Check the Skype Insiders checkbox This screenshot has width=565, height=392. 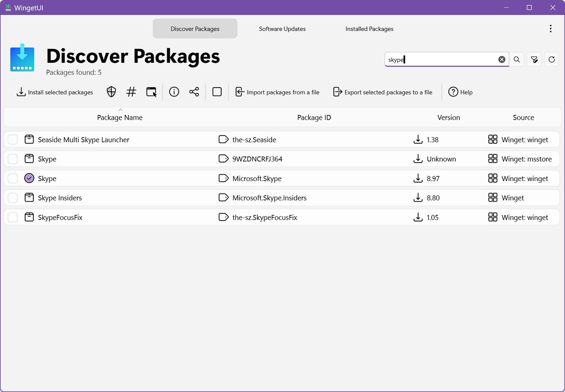click(x=13, y=198)
